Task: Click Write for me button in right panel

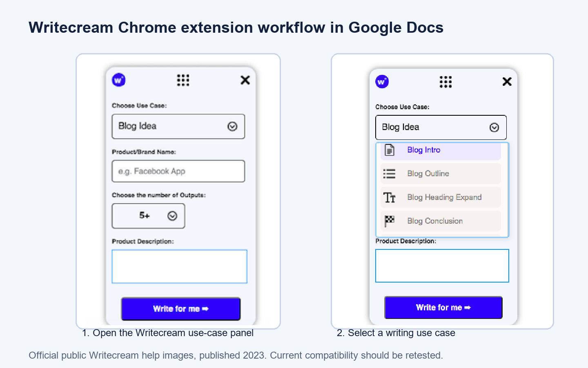Action: [x=443, y=307]
